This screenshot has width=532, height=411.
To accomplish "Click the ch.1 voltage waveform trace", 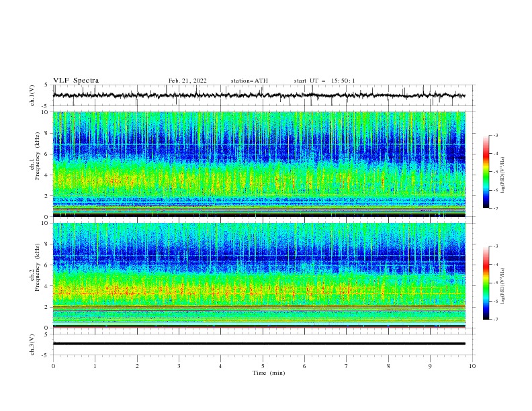I will click(x=259, y=95).
